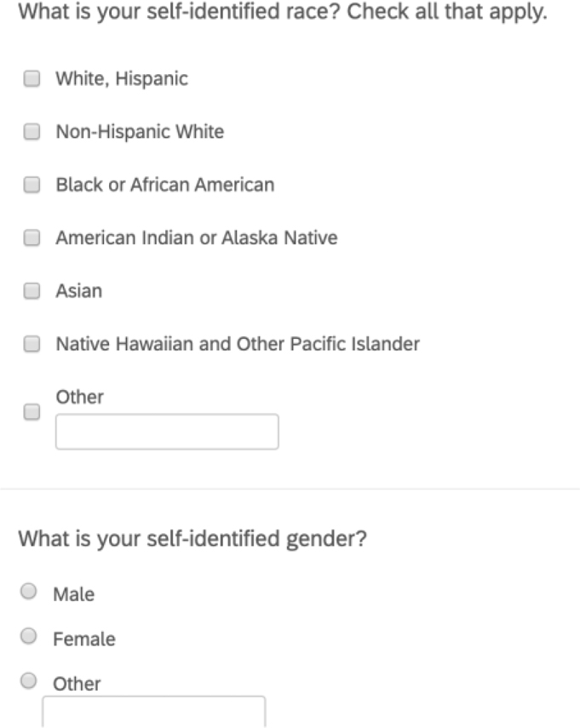Click the "Male" option label text

point(74,594)
